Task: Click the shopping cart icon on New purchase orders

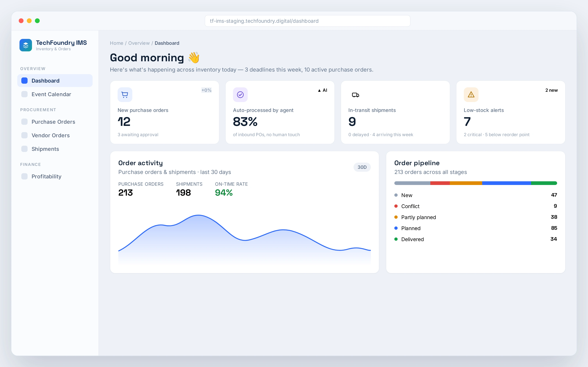Action: point(125,95)
